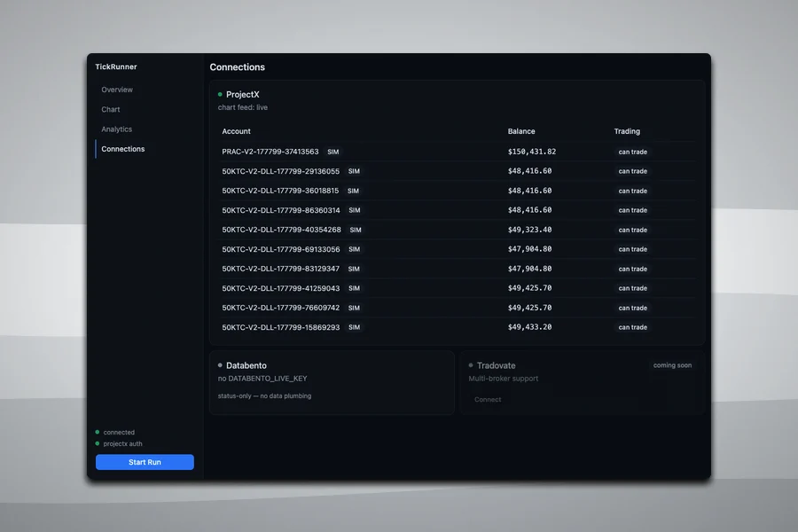Click the TickRunner app title
The width and height of the screenshot is (798, 532).
pos(116,66)
